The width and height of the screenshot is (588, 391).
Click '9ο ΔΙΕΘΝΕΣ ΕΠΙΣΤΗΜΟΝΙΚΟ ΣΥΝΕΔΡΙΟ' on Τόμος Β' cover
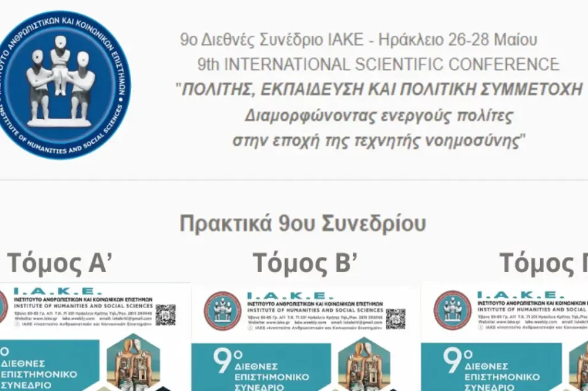pyautogui.click(x=261, y=370)
